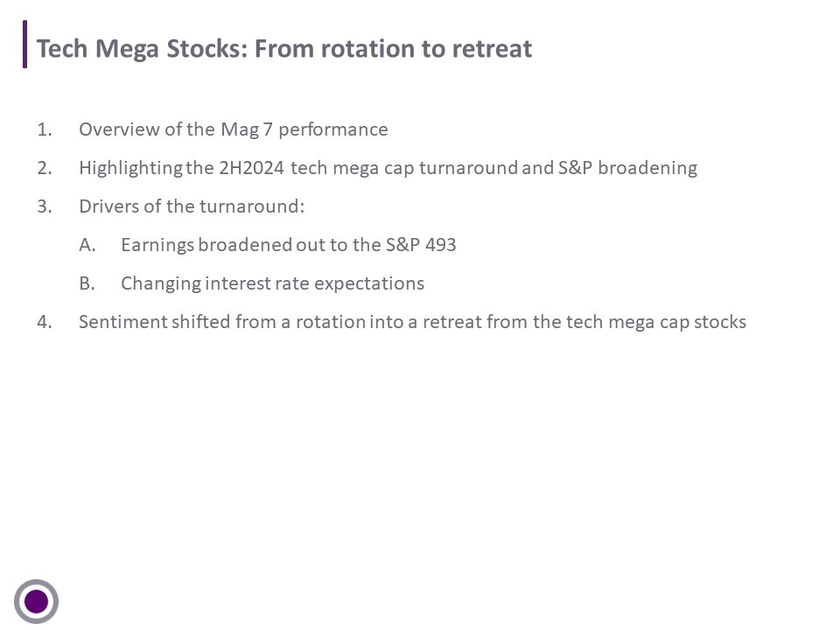The image size is (840, 630).
Task: Click 'Drivers of the turnaround:' item
Action: click(x=192, y=206)
